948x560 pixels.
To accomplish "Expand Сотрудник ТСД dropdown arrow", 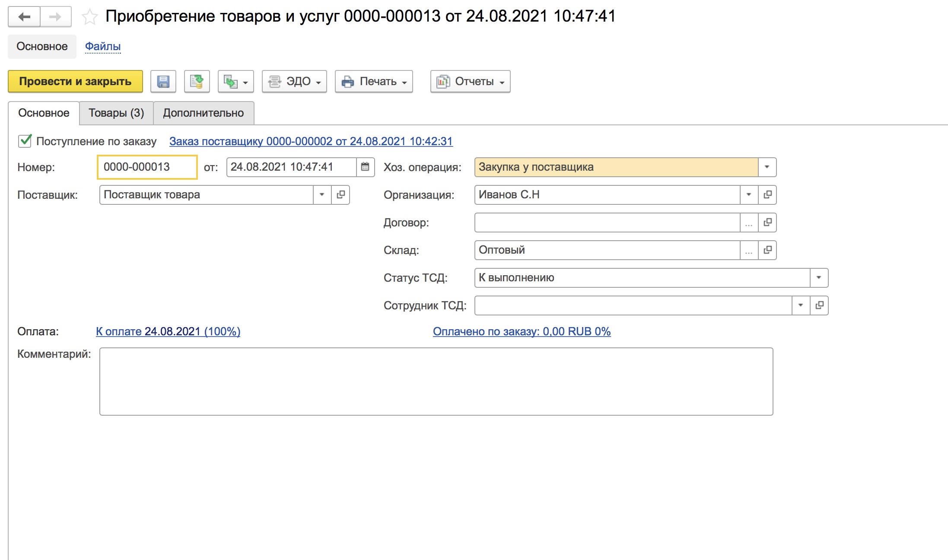I will 801,305.
